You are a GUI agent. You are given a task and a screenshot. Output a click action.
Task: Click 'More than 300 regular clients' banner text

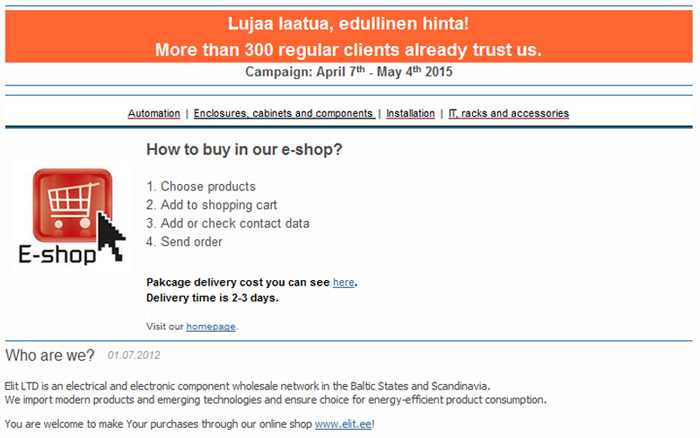(348, 50)
